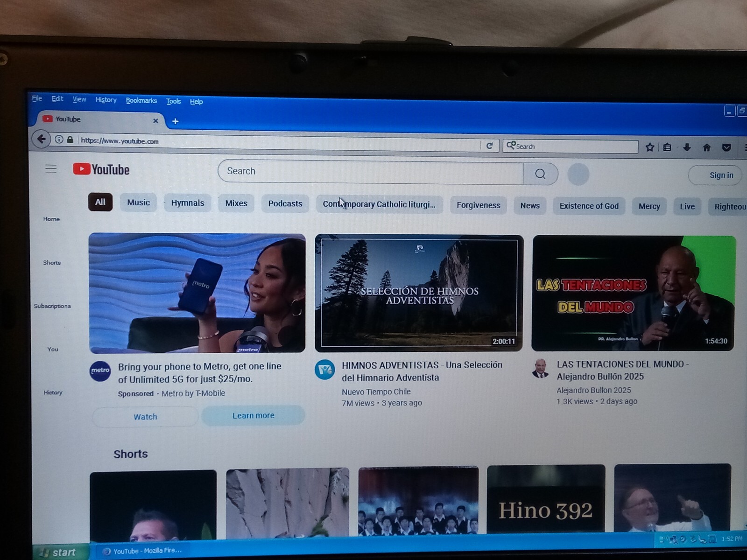
Task: Open the downloads arrow icon
Action: pyautogui.click(x=687, y=147)
